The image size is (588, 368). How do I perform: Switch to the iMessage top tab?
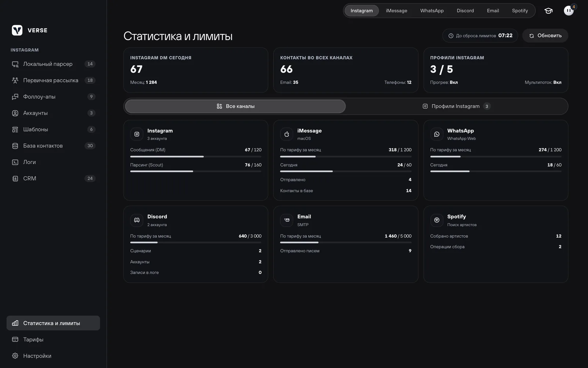(397, 11)
